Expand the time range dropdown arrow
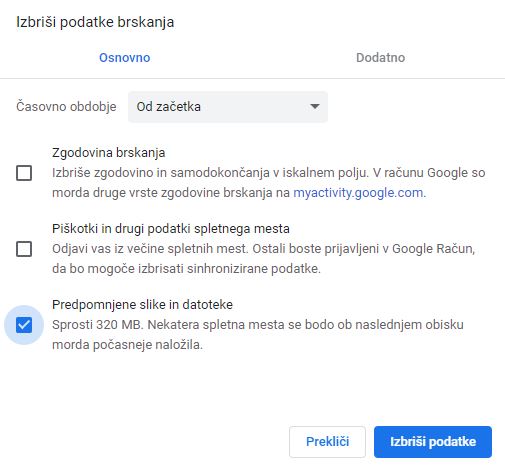The height and width of the screenshot is (472, 505). pyautogui.click(x=315, y=107)
